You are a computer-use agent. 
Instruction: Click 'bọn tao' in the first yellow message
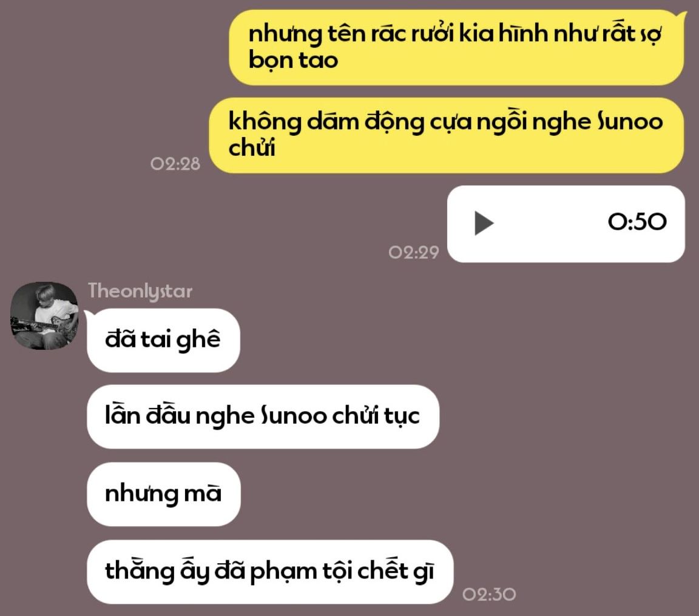[x=293, y=60]
